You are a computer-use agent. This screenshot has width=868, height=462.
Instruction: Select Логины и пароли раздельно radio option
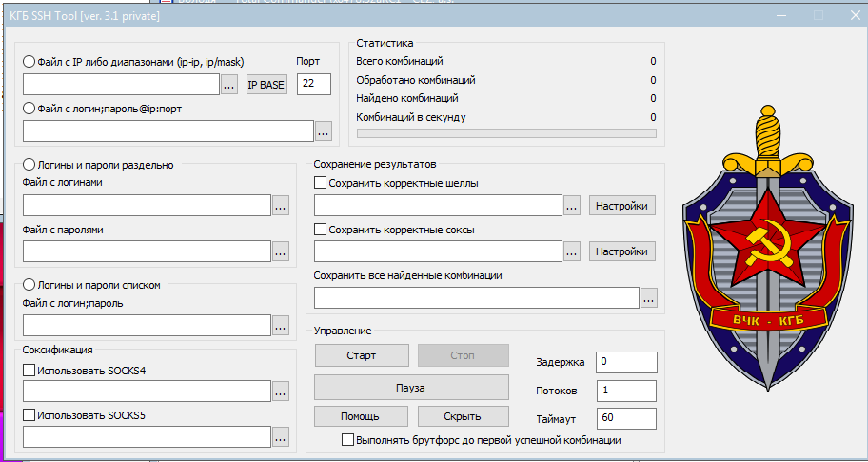click(x=29, y=165)
